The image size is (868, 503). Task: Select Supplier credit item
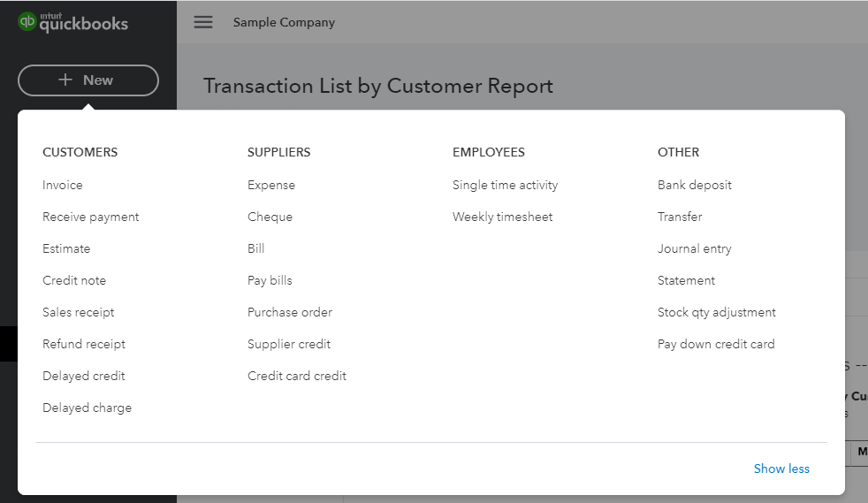(289, 344)
